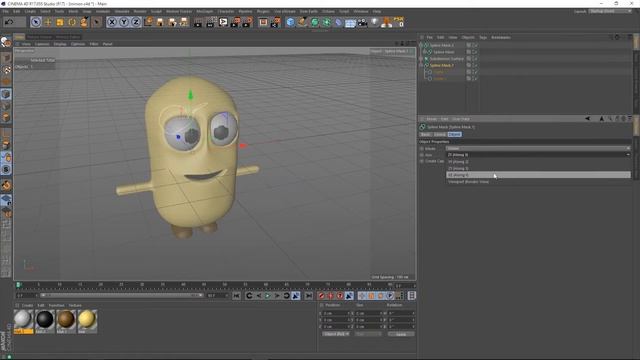The image size is (640, 360).
Task: Select the Rotate tool
Action: (x=72, y=22)
